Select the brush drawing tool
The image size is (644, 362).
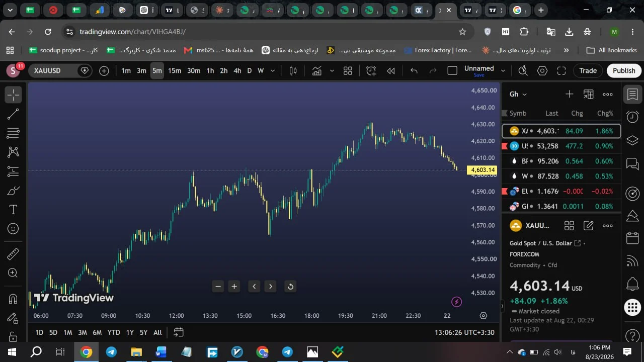(13, 191)
